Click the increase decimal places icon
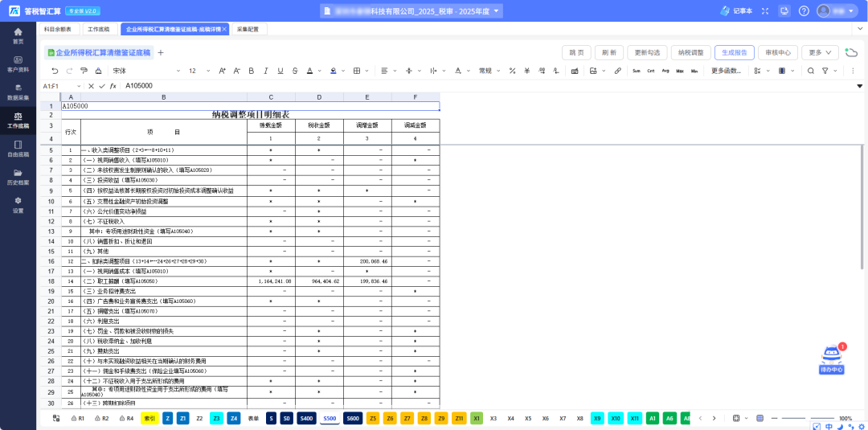Screen dimensions: 868x430 click(x=542, y=71)
